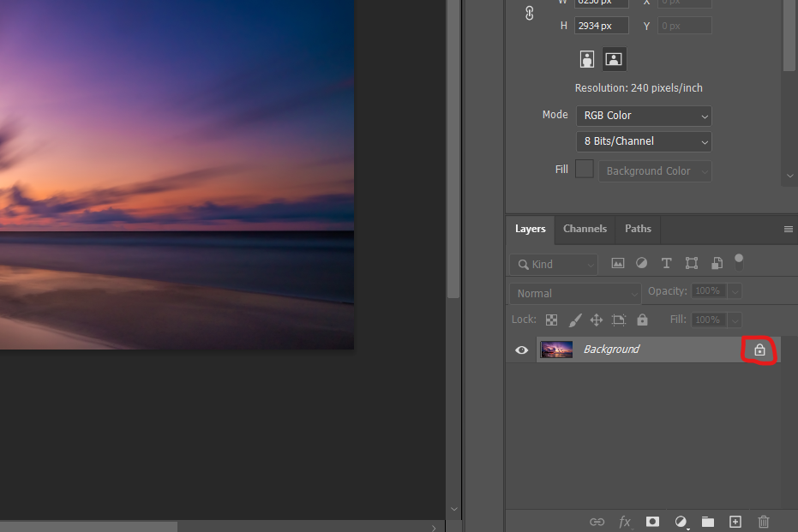Screen dimensions: 798x532
Task: Unlock the Background layer
Action: 759,350
